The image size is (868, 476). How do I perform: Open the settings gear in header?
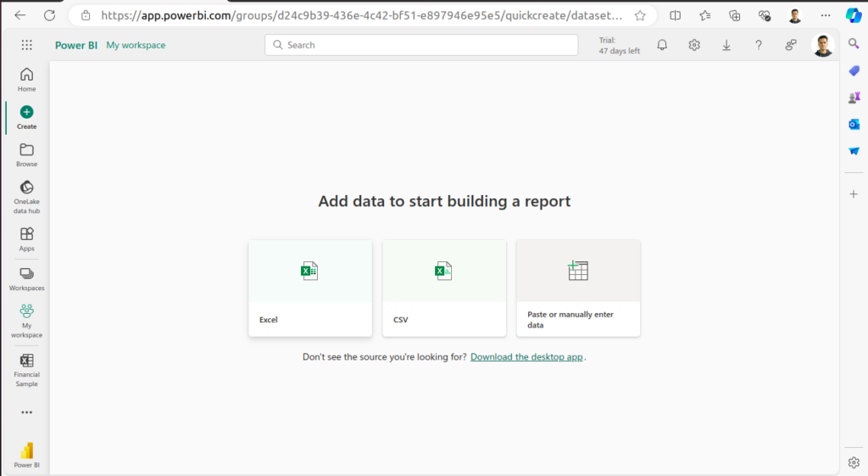point(694,45)
